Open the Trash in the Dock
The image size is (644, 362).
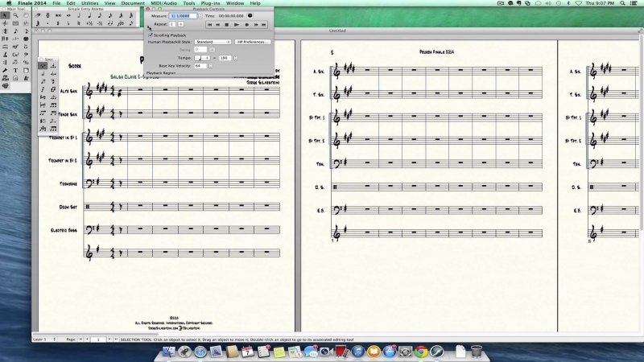pos(476,352)
